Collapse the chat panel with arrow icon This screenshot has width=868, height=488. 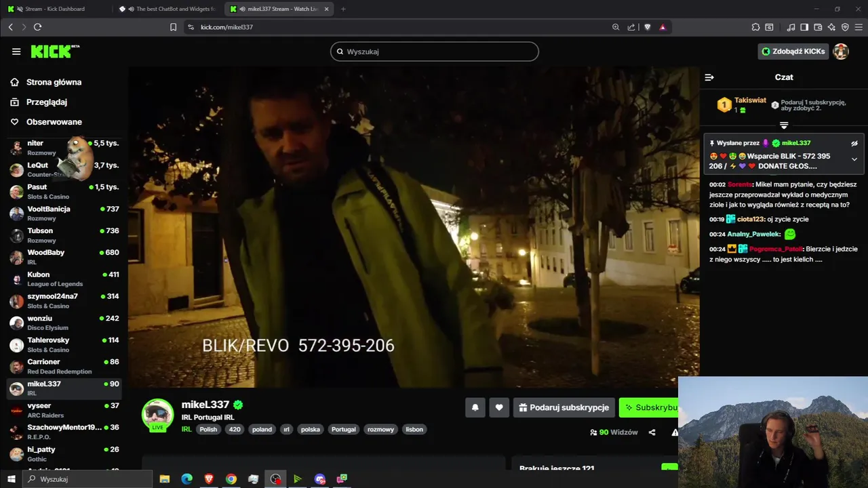click(x=709, y=77)
